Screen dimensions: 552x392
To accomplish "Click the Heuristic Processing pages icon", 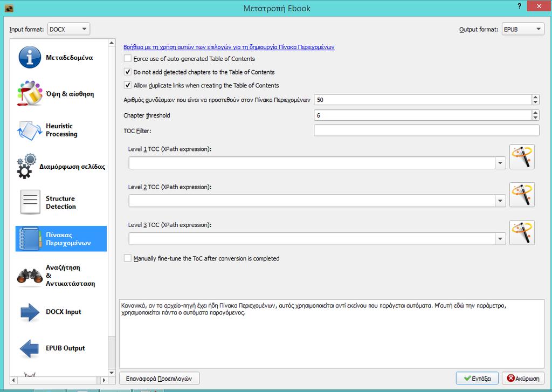I will pyautogui.click(x=30, y=130).
